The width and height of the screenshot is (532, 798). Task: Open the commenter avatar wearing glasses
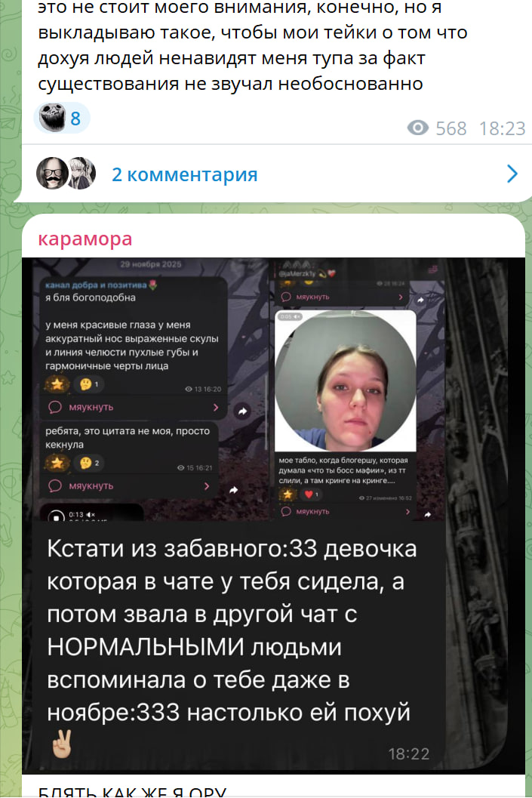coord(52,173)
